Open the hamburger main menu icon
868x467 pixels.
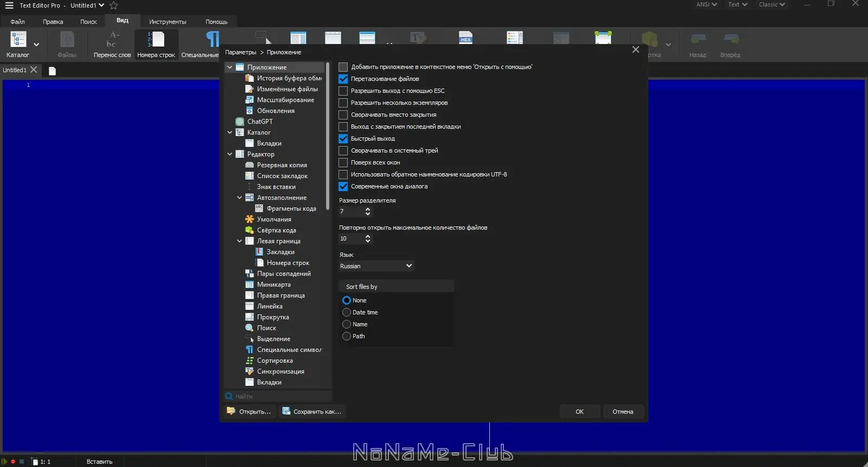point(9,5)
